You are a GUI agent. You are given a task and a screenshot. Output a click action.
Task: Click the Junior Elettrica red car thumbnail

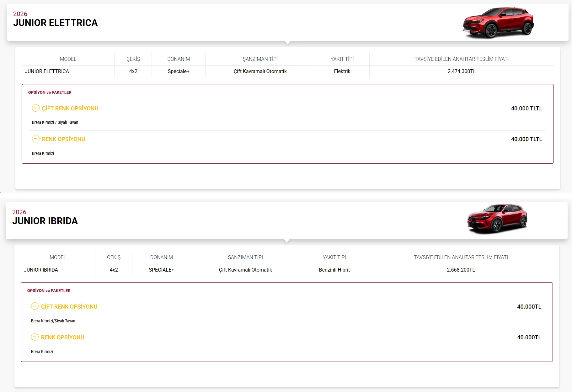[x=498, y=23]
